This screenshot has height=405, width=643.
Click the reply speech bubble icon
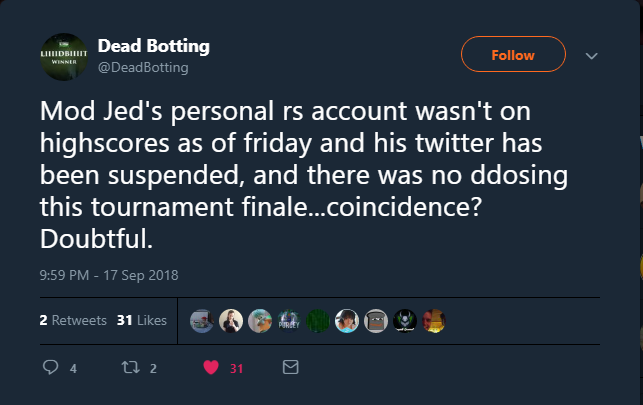click(52, 368)
